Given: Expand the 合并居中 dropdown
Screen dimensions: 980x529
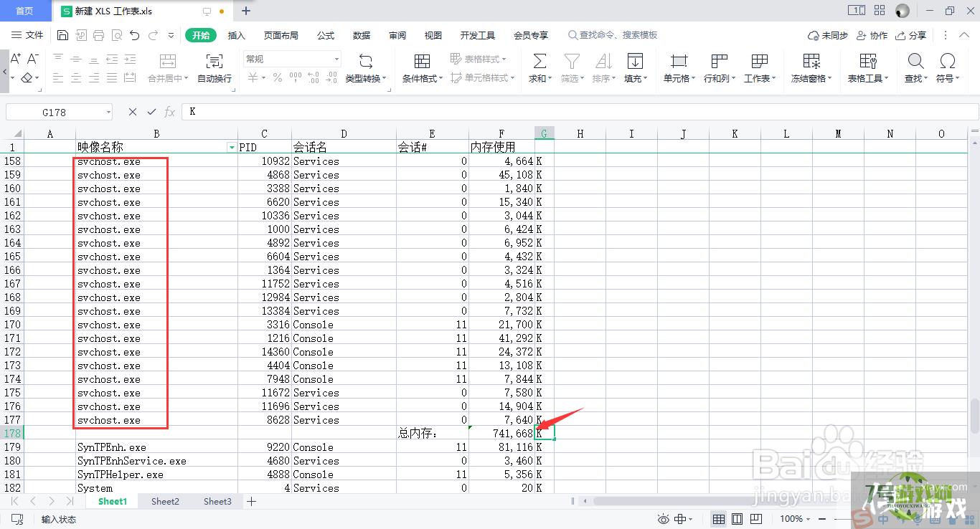Looking at the screenshot, I should pyautogui.click(x=187, y=79).
